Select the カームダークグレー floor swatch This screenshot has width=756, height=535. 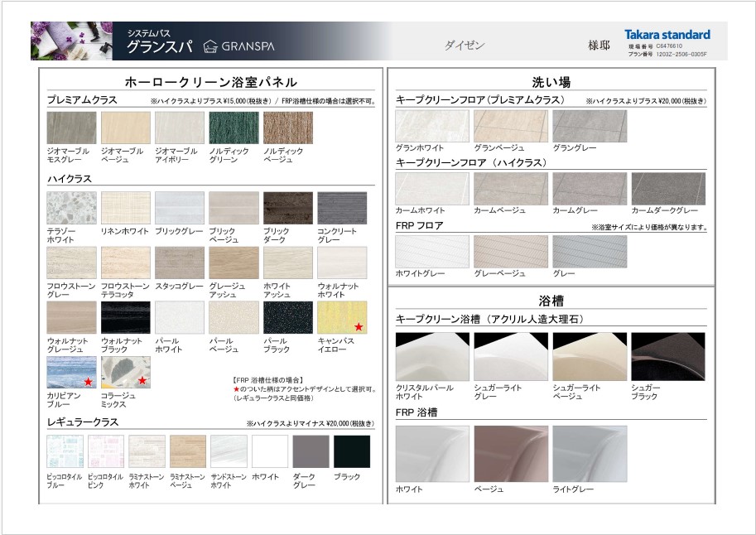tap(668, 189)
